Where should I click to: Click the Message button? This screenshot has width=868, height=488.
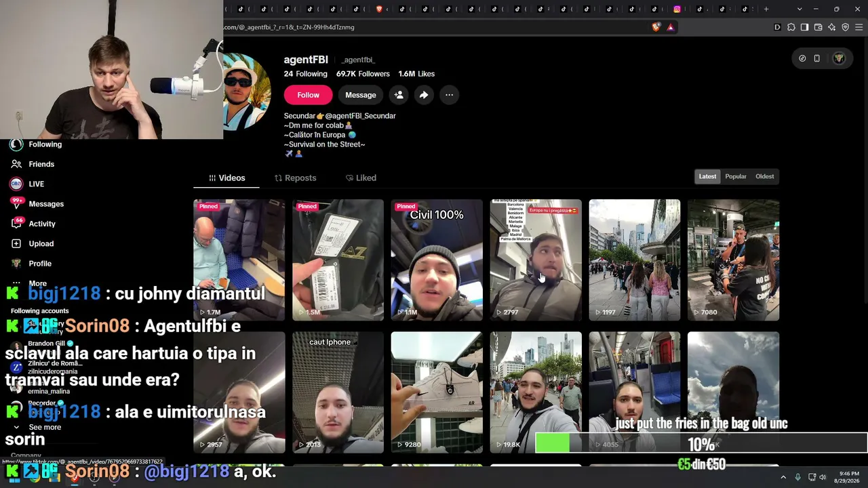click(361, 95)
